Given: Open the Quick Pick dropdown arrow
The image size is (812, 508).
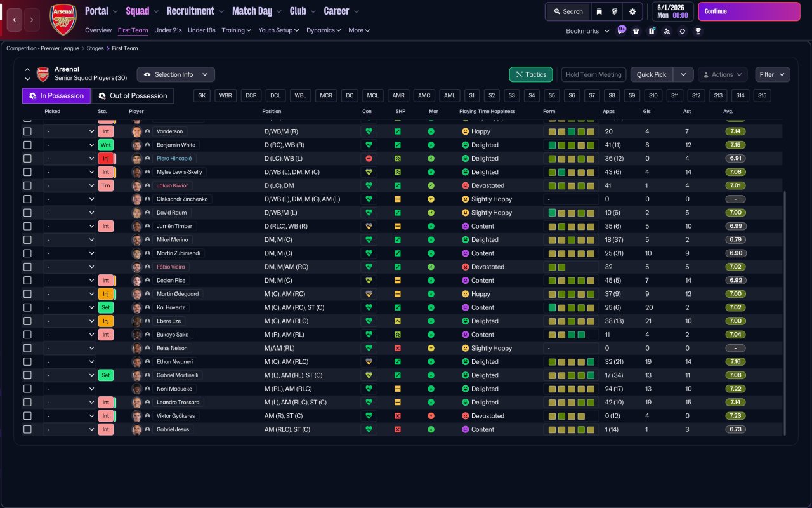Looking at the screenshot, I should (x=683, y=74).
